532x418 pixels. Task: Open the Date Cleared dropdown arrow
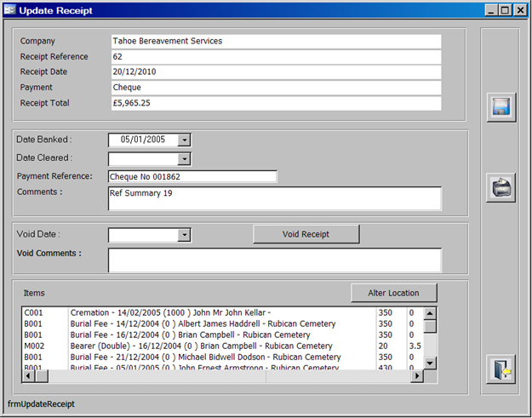point(184,159)
